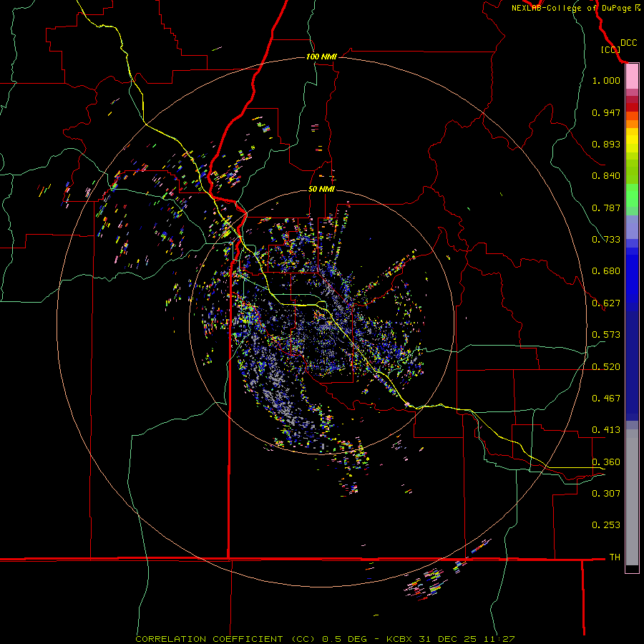644x644 pixels.
Task: Select the 0.947 legend value
Action: point(606,112)
